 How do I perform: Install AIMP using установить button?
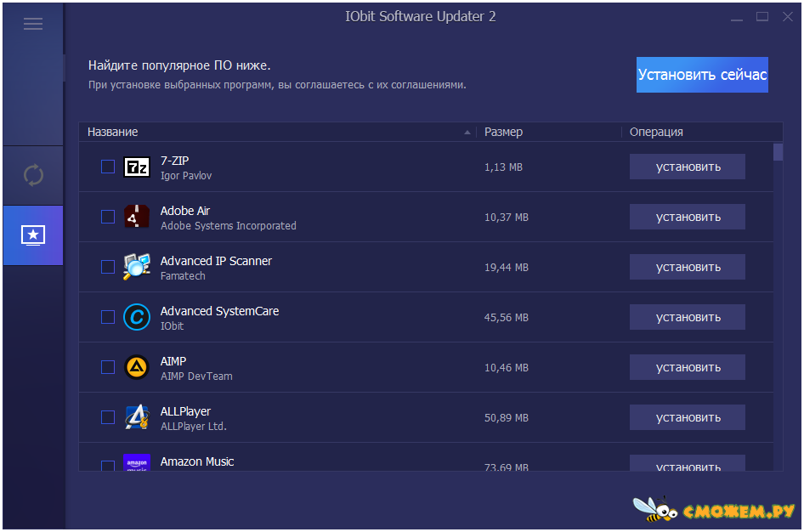[688, 367]
